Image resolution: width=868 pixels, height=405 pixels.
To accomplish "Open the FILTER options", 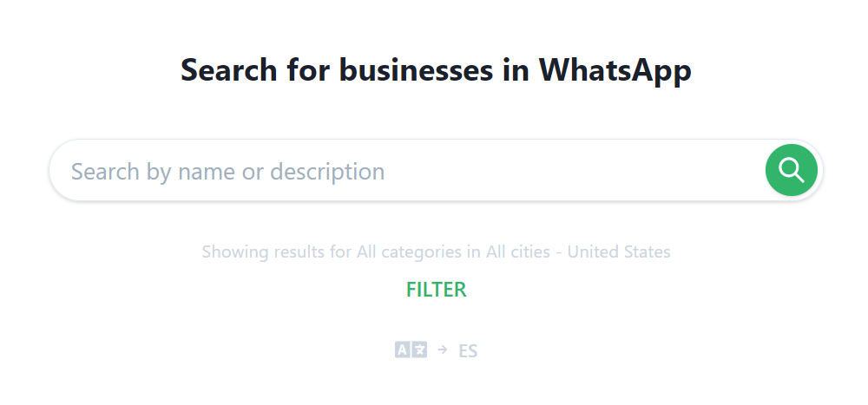I will [x=437, y=290].
